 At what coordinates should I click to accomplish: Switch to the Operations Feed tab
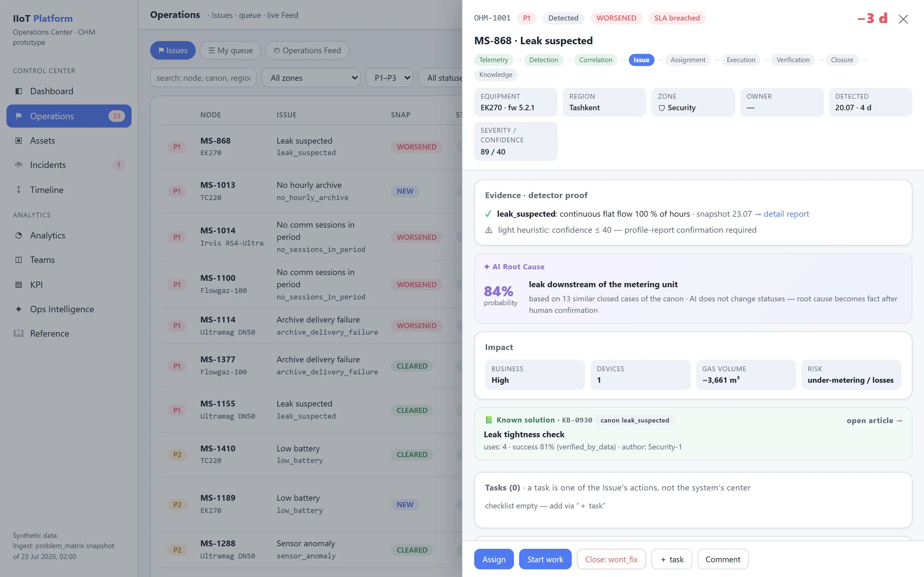(307, 50)
